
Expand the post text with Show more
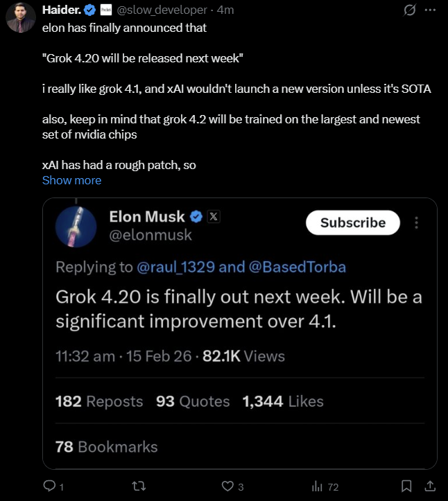pyautogui.click(x=71, y=180)
